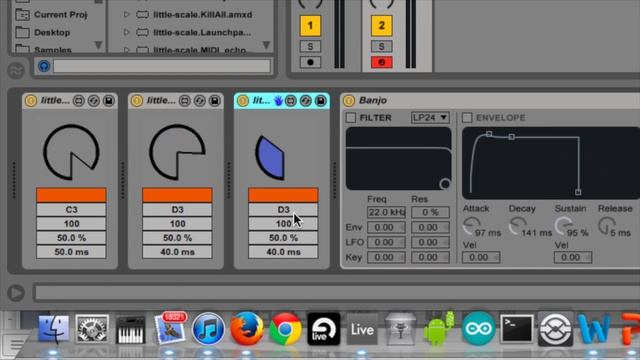Open System Preferences from the dock
This screenshot has height=360, width=640.
[92, 329]
